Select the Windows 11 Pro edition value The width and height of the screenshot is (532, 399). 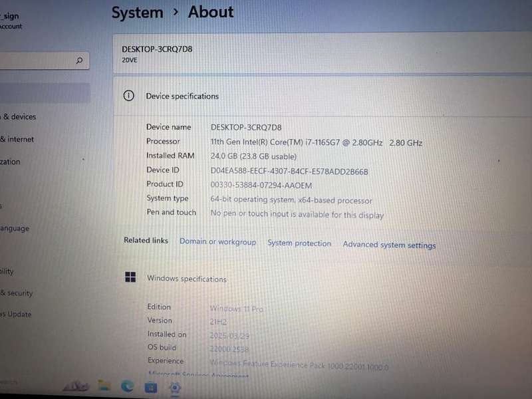click(237, 309)
